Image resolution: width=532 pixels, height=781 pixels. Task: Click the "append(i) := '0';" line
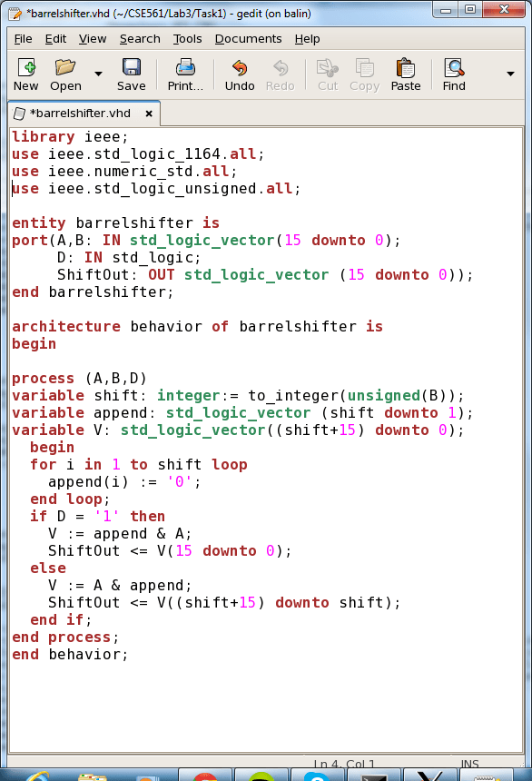pos(124,482)
